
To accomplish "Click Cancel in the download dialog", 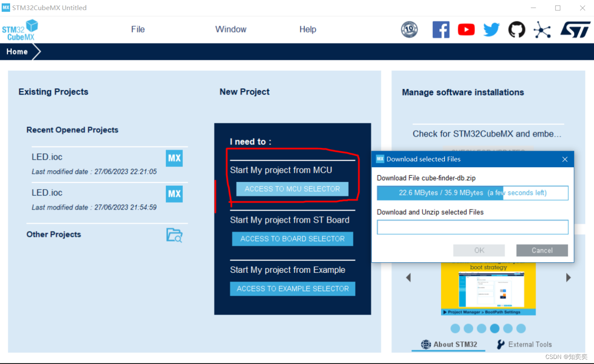I will 542,250.
